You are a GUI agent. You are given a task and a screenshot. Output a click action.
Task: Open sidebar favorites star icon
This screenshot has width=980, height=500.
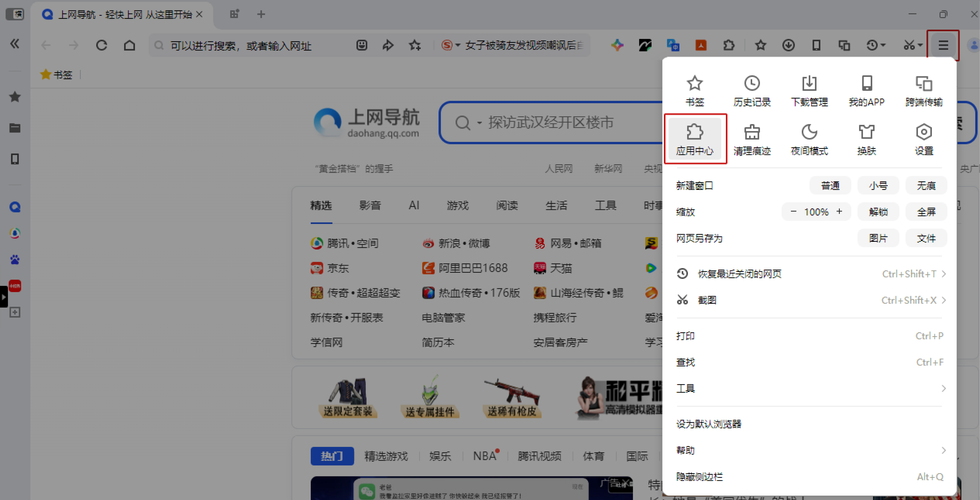15,97
